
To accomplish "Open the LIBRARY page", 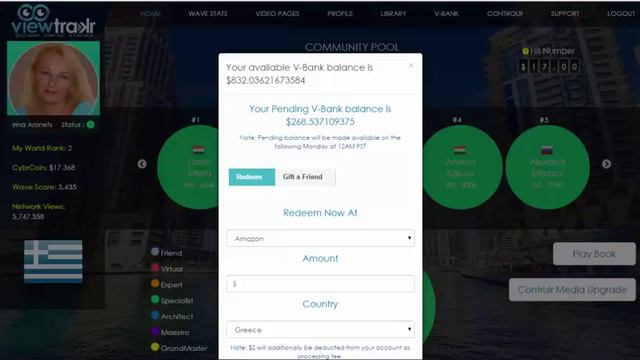I will [393, 13].
